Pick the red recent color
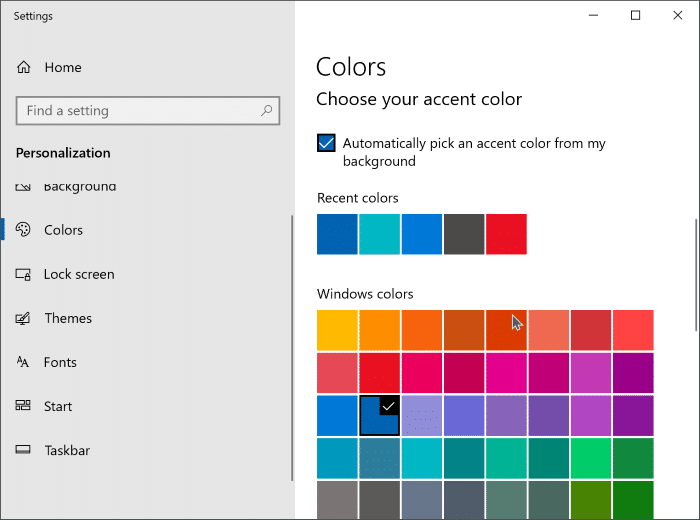Viewport: 700px width, 520px height. (506, 234)
